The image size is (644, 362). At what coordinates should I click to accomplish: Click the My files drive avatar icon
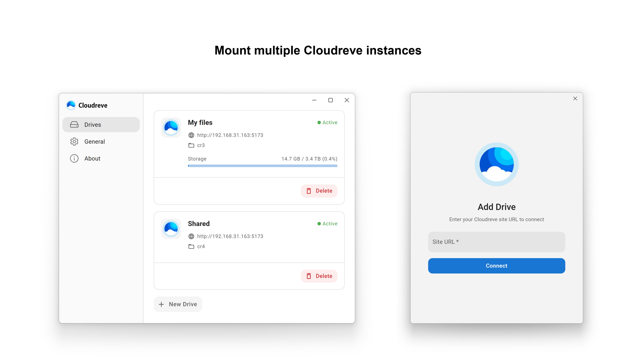171,127
